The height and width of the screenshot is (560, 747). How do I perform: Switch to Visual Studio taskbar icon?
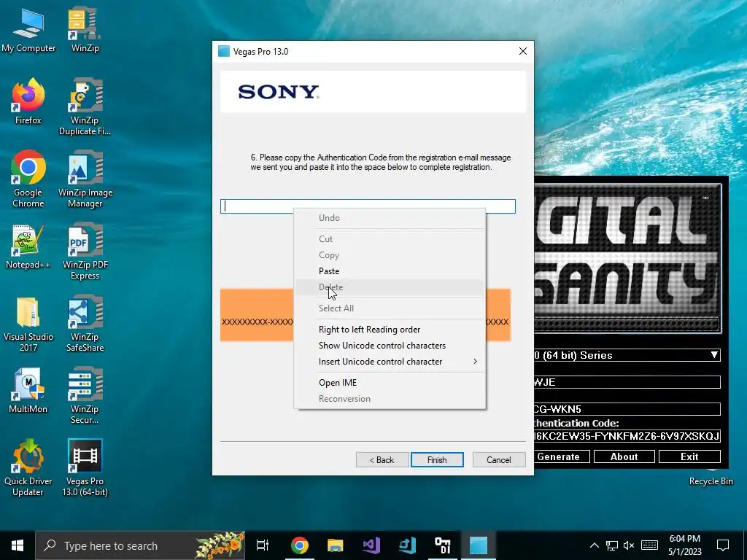pos(371,545)
